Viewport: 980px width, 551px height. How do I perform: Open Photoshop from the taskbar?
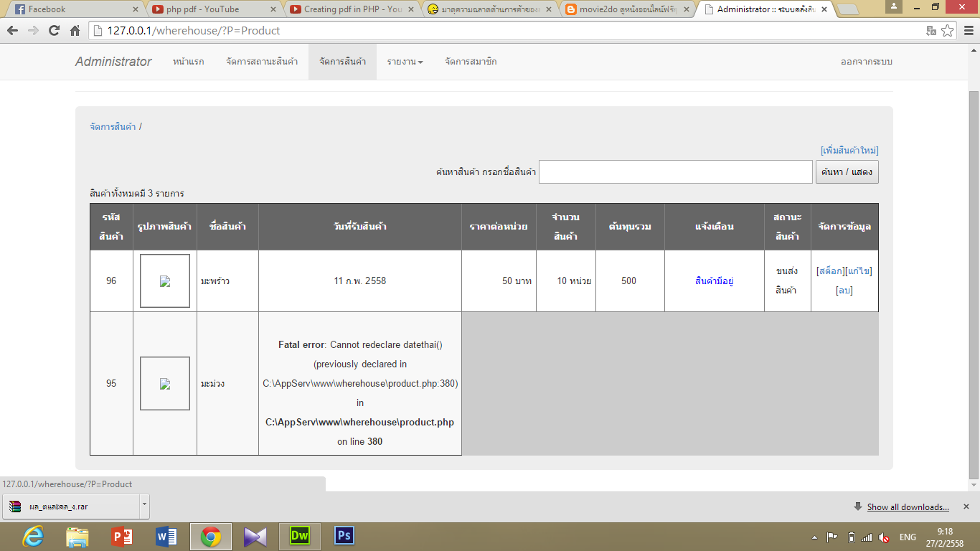[x=344, y=536]
